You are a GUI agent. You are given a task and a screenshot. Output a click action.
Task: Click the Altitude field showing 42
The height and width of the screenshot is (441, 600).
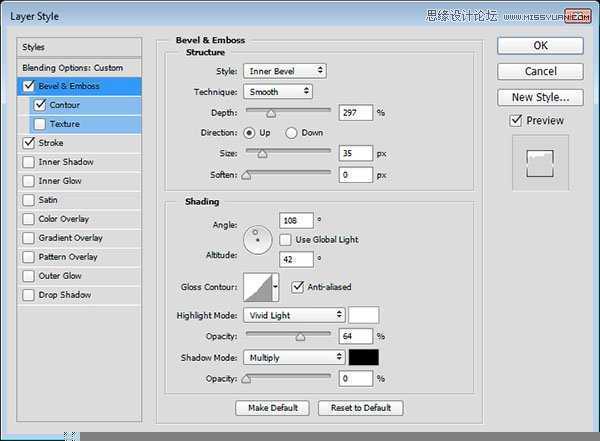tap(296, 259)
